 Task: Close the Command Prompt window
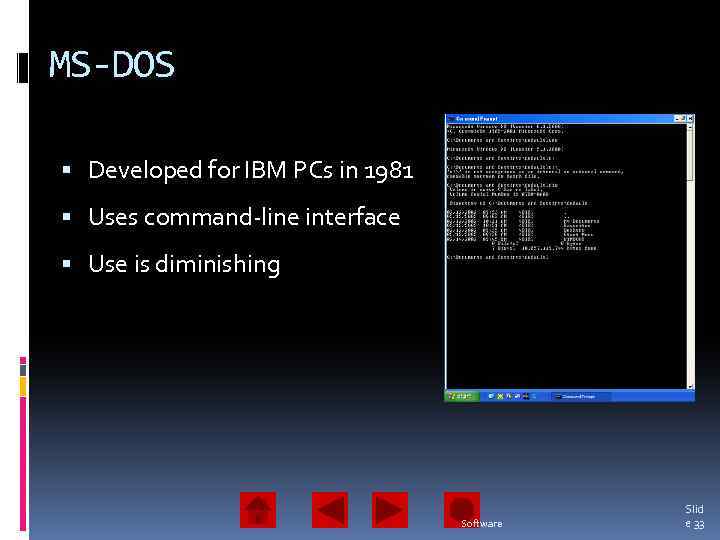(x=690, y=118)
